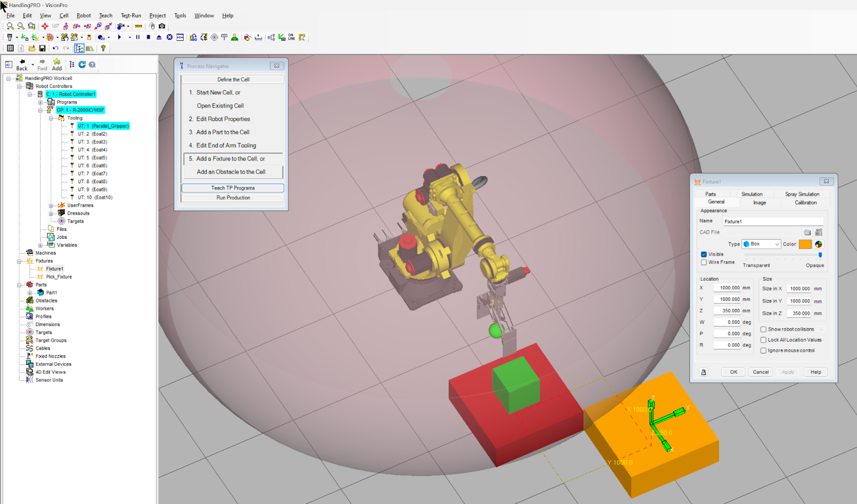Click Run Production button

point(232,198)
